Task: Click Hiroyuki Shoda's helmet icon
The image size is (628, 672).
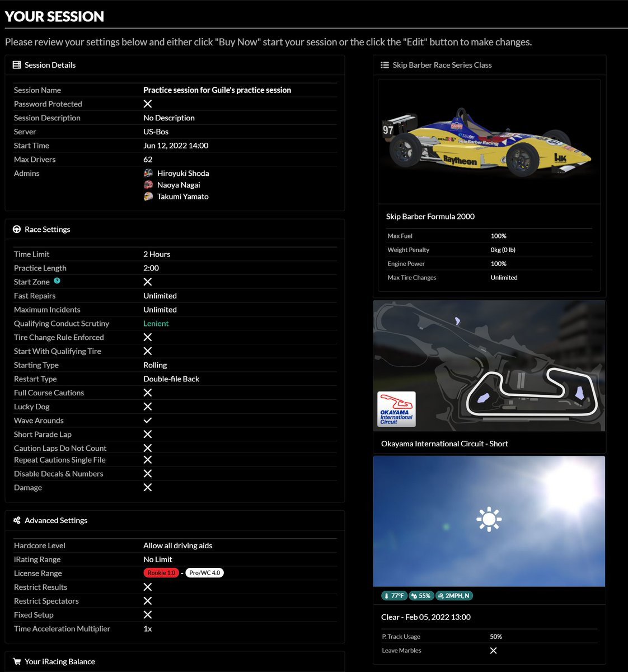Action: coord(148,173)
